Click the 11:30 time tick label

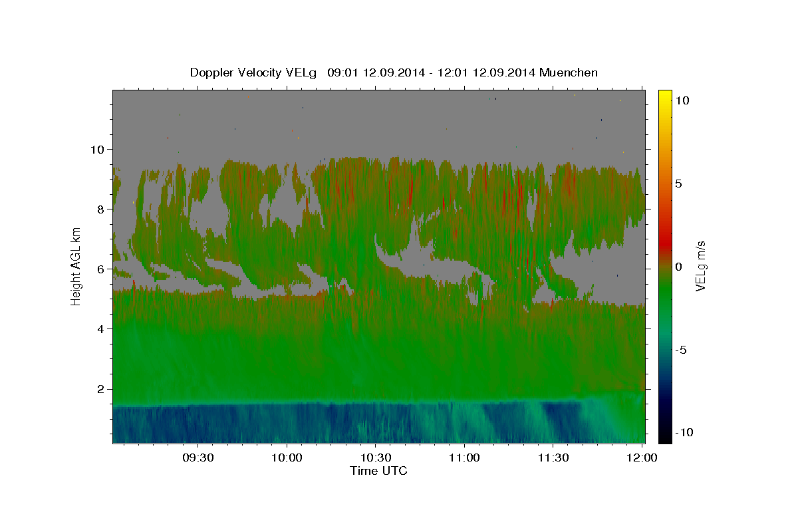point(553,458)
